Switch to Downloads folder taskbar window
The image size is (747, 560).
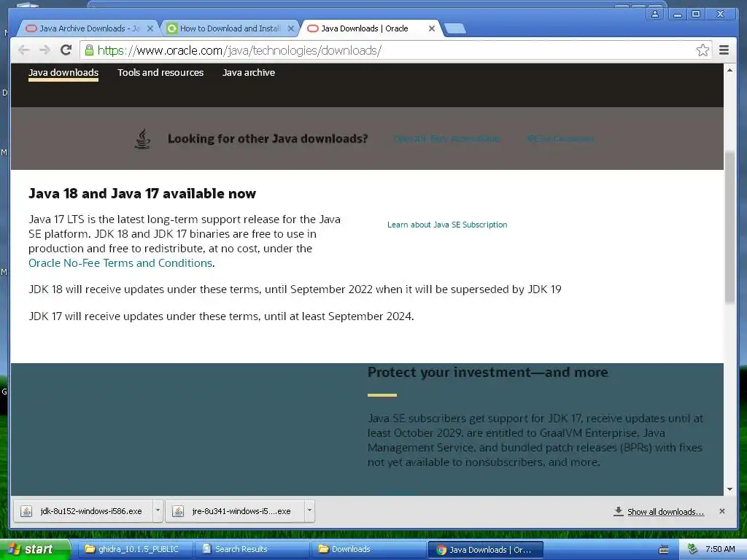point(368,549)
